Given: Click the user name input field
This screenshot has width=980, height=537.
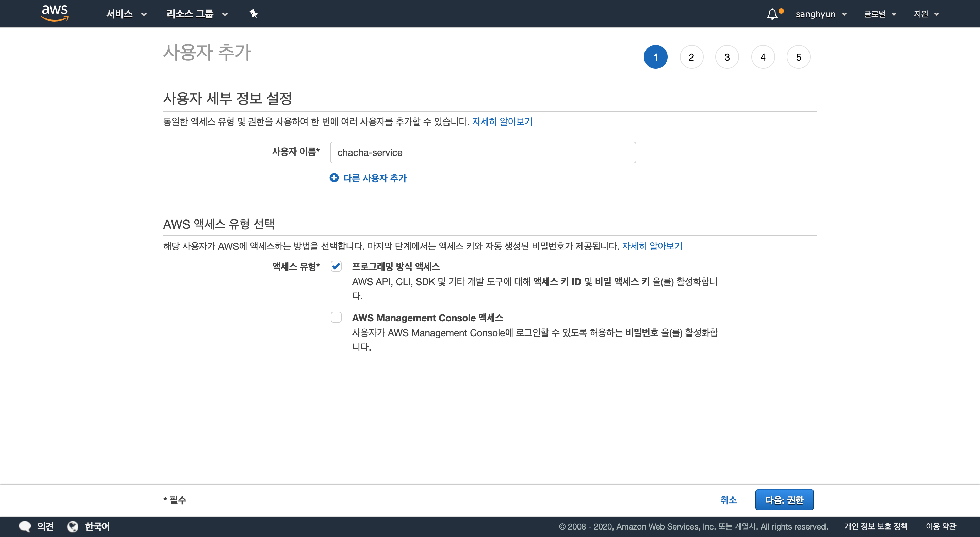Looking at the screenshot, I should (483, 152).
